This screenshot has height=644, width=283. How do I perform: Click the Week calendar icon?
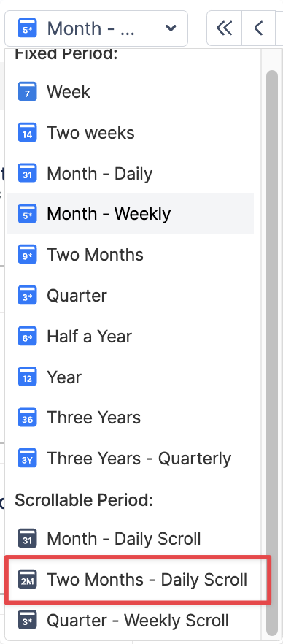point(28,91)
